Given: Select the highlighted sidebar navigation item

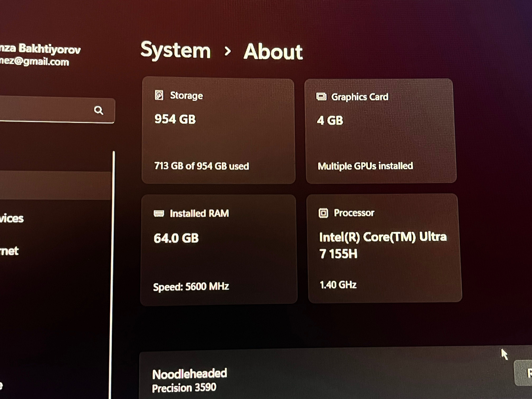Looking at the screenshot, I should 56,185.
